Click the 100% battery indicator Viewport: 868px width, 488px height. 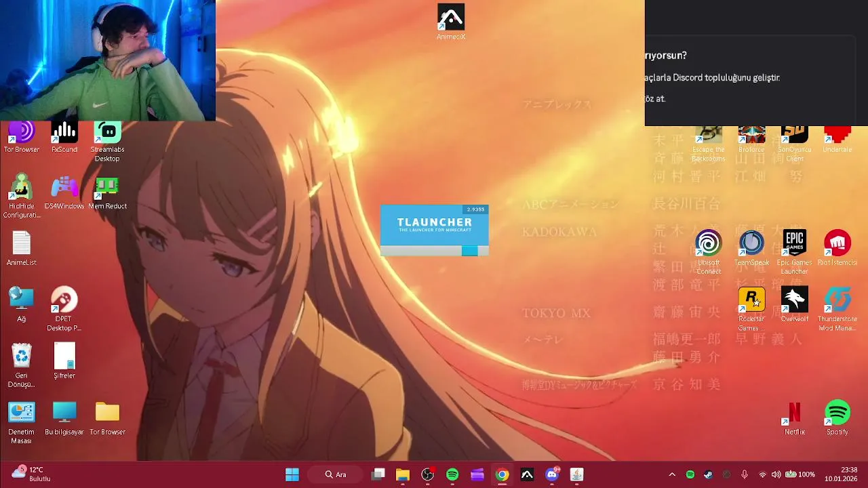(x=800, y=474)
